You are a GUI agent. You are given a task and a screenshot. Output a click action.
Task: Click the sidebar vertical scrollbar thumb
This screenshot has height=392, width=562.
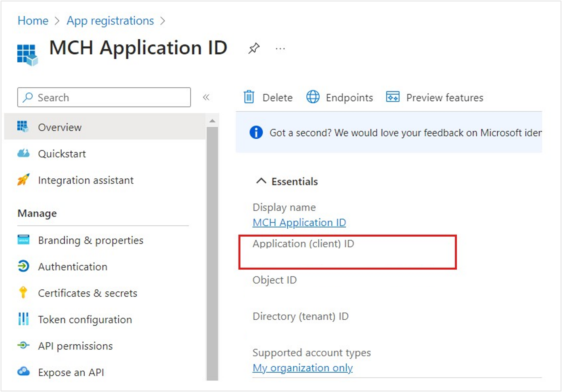tap(212, 254)
